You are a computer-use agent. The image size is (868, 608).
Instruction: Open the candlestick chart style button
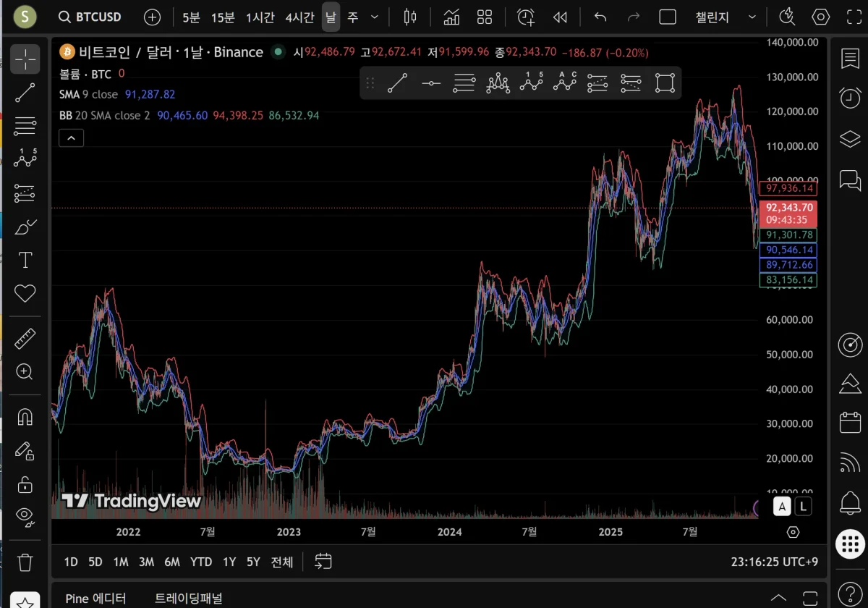point(410,17)
